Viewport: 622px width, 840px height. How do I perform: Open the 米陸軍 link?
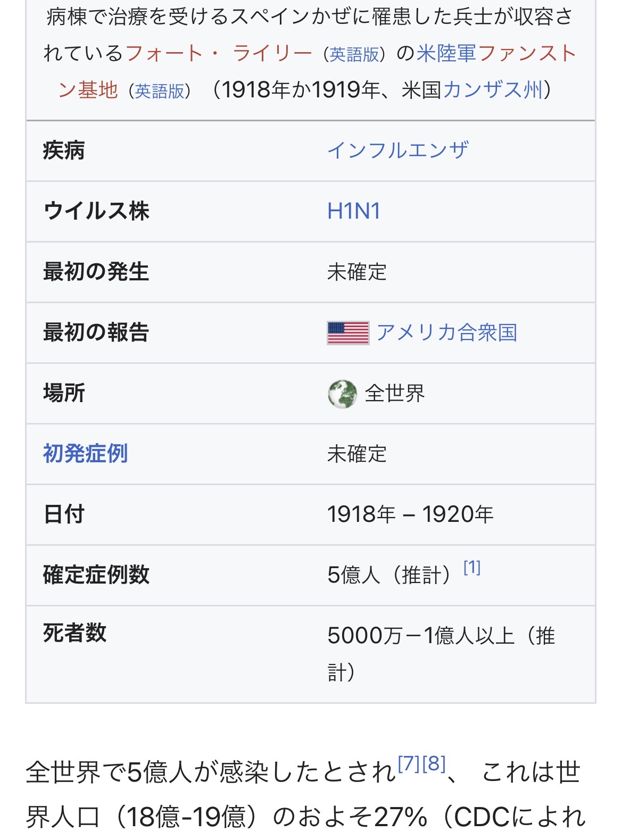(447, 53)
